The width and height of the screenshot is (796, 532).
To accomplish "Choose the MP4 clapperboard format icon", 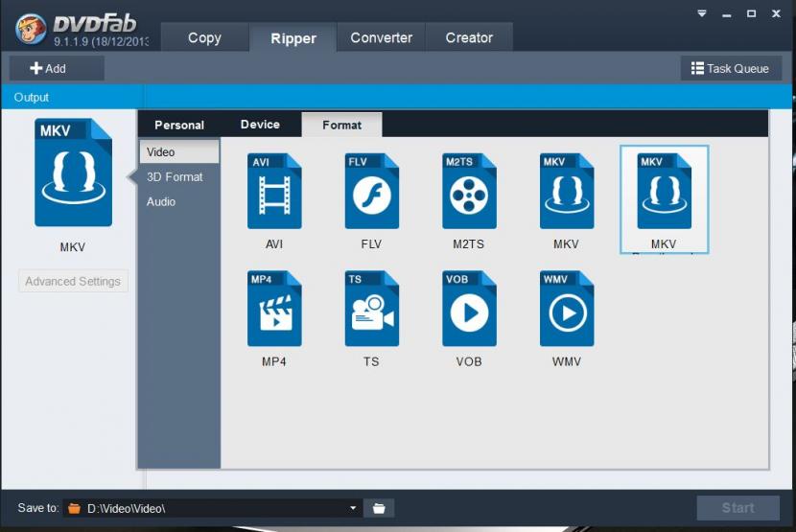I will tap(274, 308).
